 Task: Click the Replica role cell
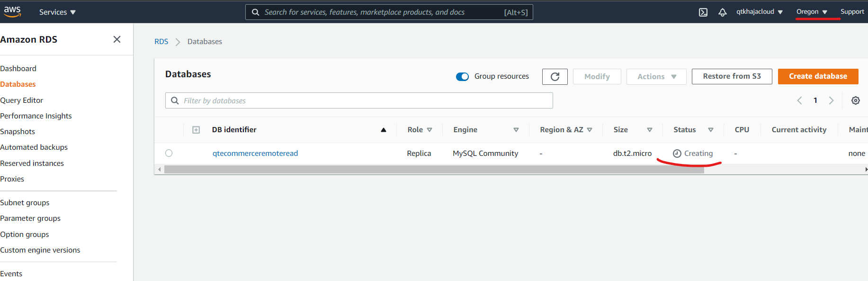pos(419,154)
